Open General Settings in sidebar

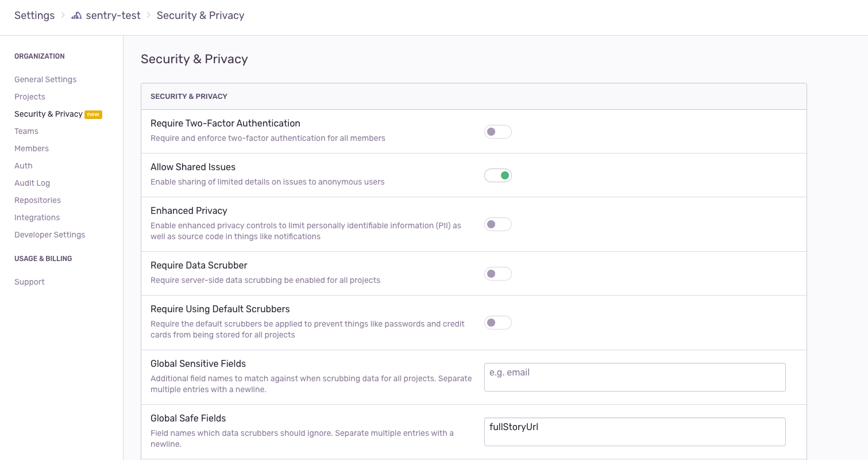pyautogui.click(x=45, y=79)
